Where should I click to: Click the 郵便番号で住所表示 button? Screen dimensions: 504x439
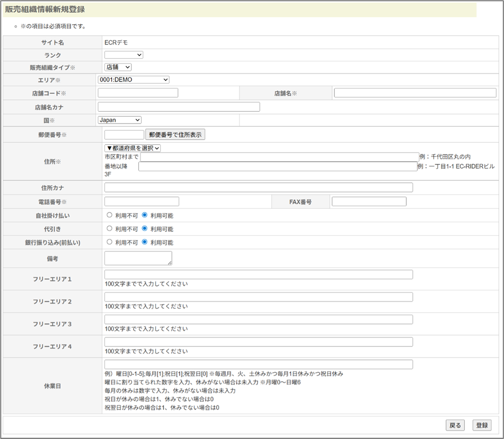pyautogui.click(x=175, y=135)
